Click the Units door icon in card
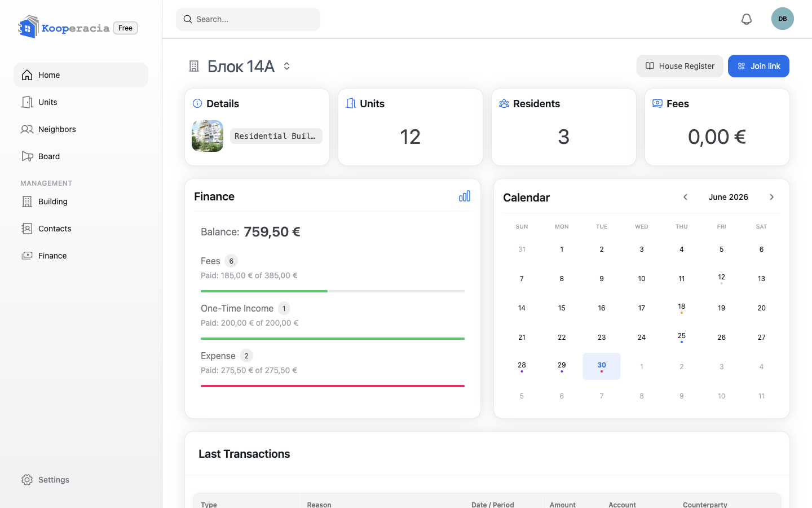812x508 pixels. [x=351, y=103]
